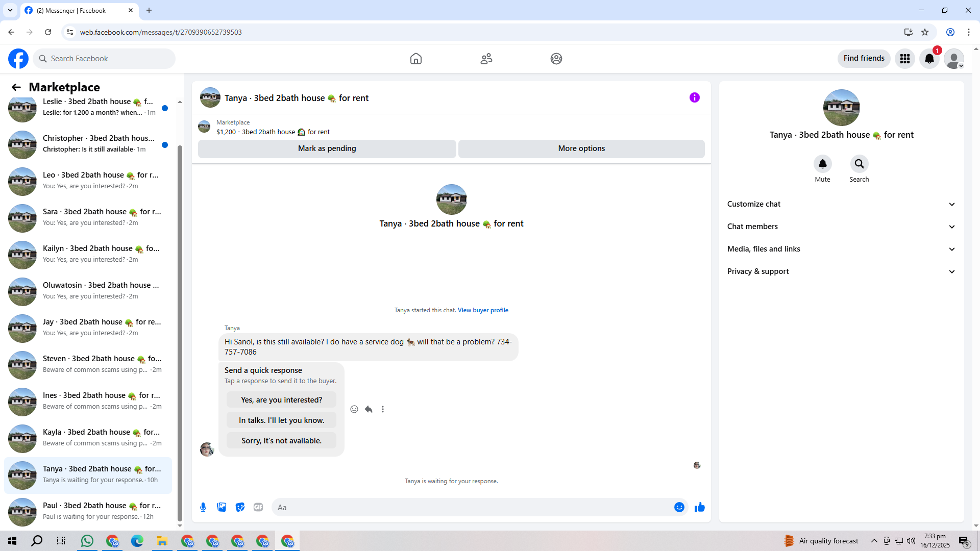Viewport: 980px width, 551px height.
Task: Open the Jay conversation
Action: 88,329
